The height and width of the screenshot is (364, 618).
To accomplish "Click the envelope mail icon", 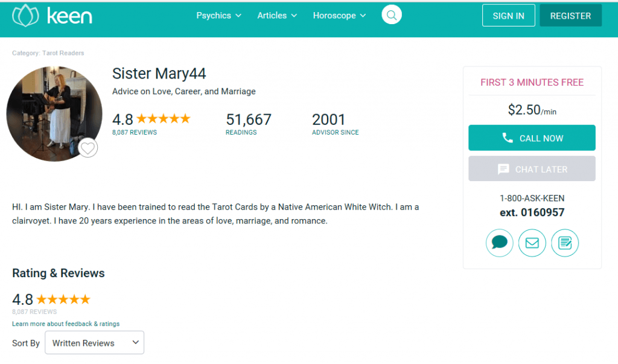I will point(532,243).
